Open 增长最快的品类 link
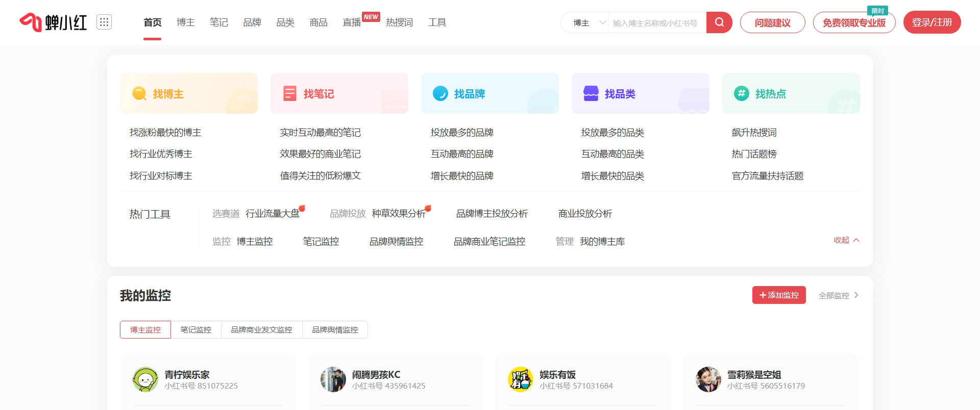Image resolution: width=980 pixels, height=410 pixels. point(612,176)
